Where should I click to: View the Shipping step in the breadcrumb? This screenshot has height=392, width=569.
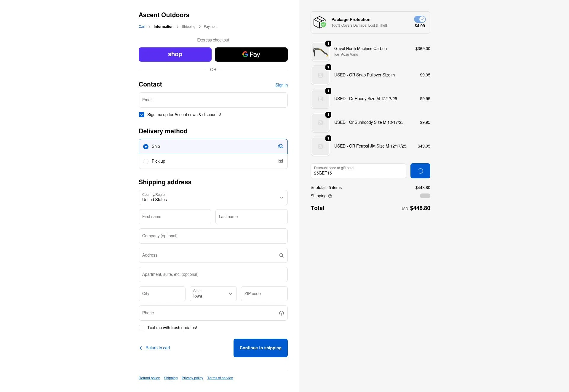[188, 26]
